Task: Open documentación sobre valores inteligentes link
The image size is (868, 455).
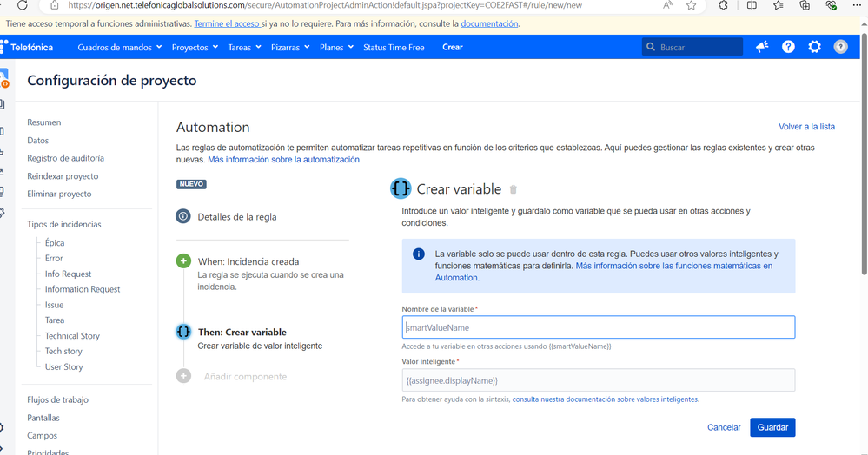Action: pyautogui.click(x=605, y=399)
